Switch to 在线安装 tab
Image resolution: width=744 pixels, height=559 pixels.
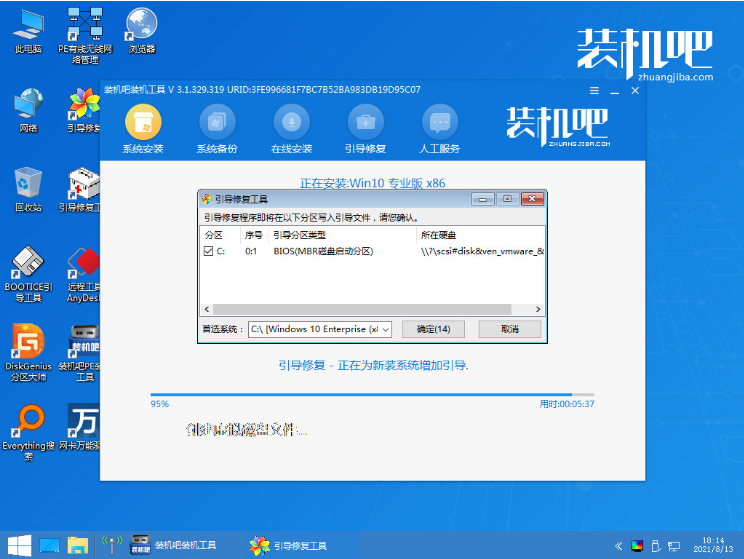click(291, 129)
